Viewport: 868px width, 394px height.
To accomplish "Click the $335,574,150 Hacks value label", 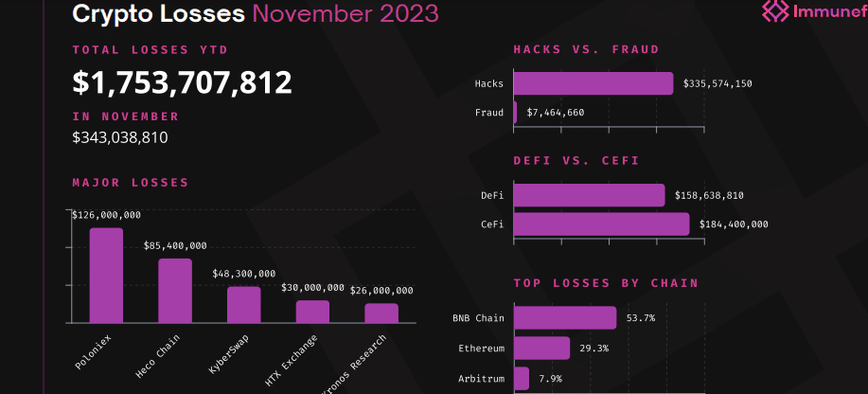I will 717,83.
